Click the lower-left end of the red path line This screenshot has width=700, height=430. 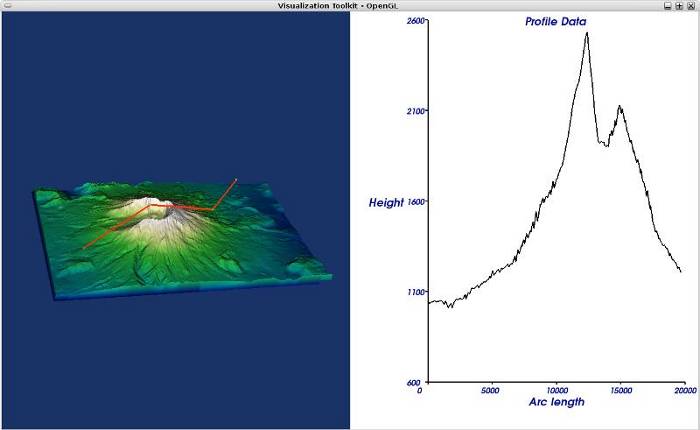84,247
